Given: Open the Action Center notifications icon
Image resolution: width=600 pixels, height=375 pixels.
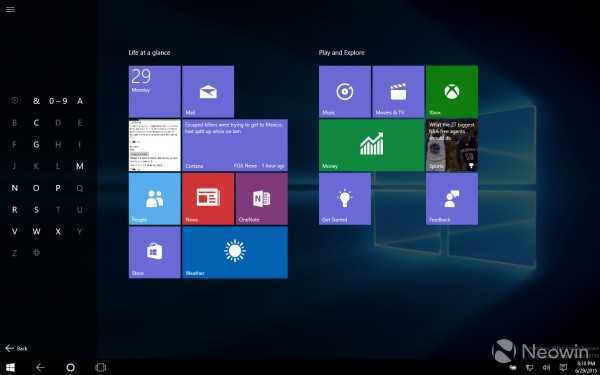Looking at the screenshot, I should coord(562,368).
